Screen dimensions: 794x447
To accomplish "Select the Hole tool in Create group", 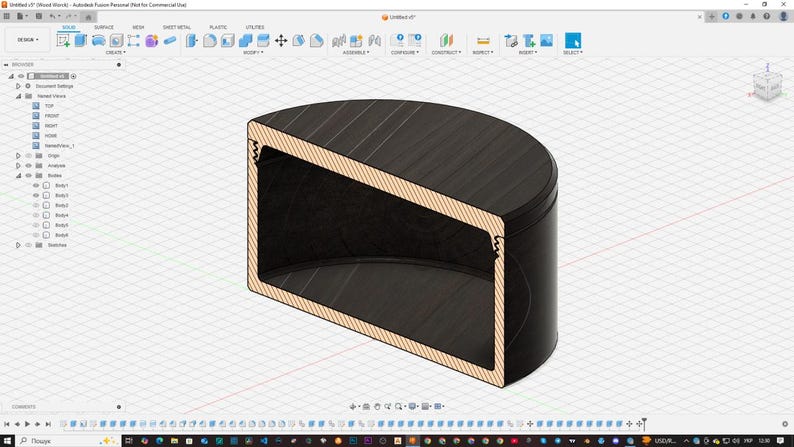I will 116,40.
